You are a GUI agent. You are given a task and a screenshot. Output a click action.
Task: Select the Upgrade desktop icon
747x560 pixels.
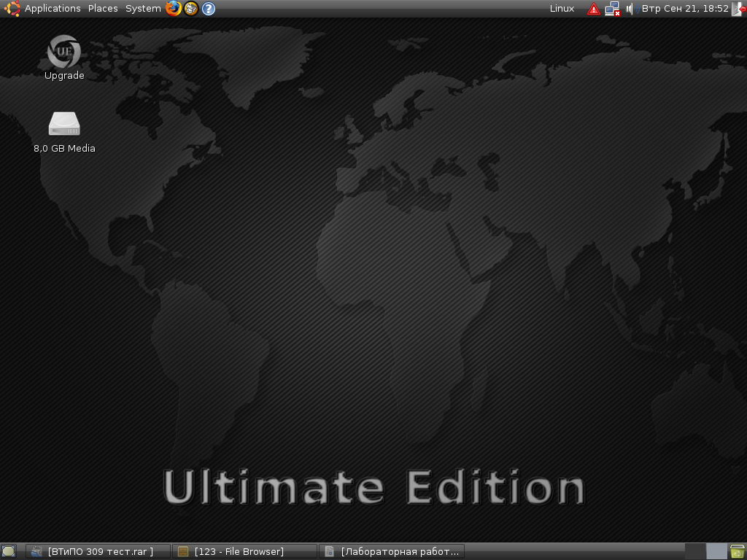click(64, 57)
